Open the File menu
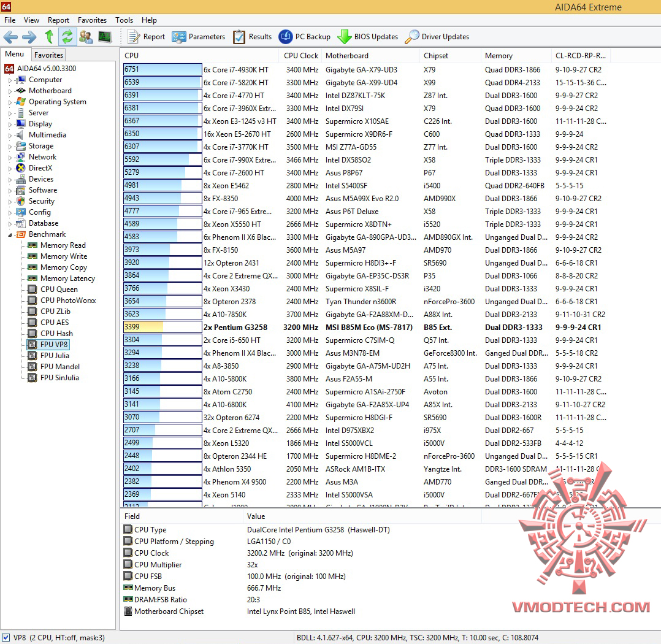 10,20
